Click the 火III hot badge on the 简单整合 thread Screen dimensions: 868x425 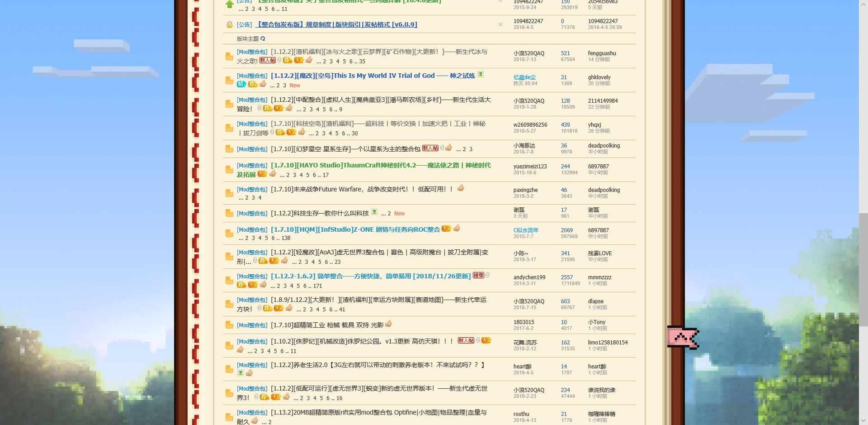[252, 284]
